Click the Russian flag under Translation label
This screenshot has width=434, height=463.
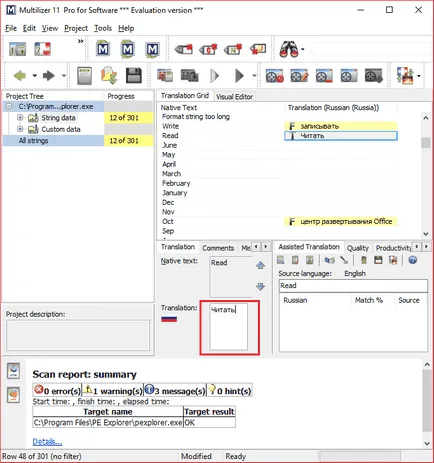click(x=169, y=319)
